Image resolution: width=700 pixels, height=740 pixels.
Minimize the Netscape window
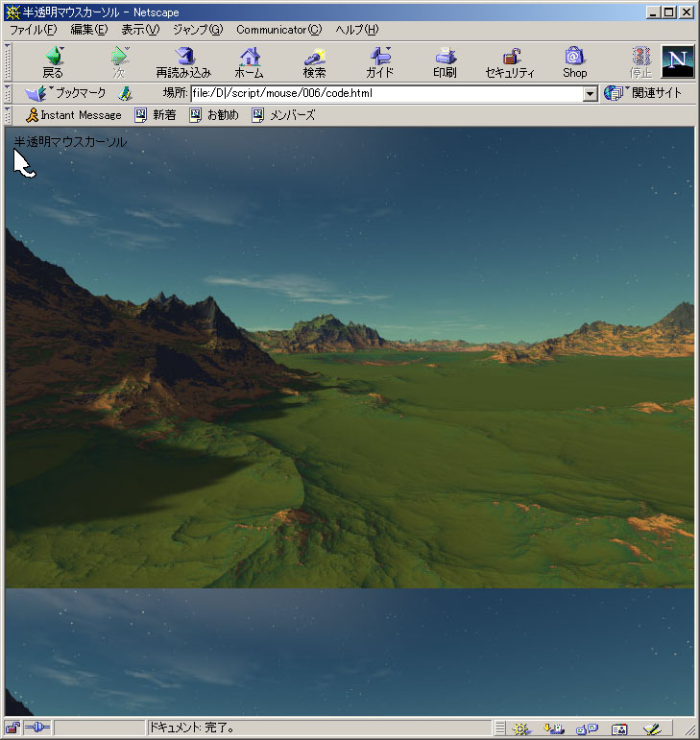tap(653, 12)
